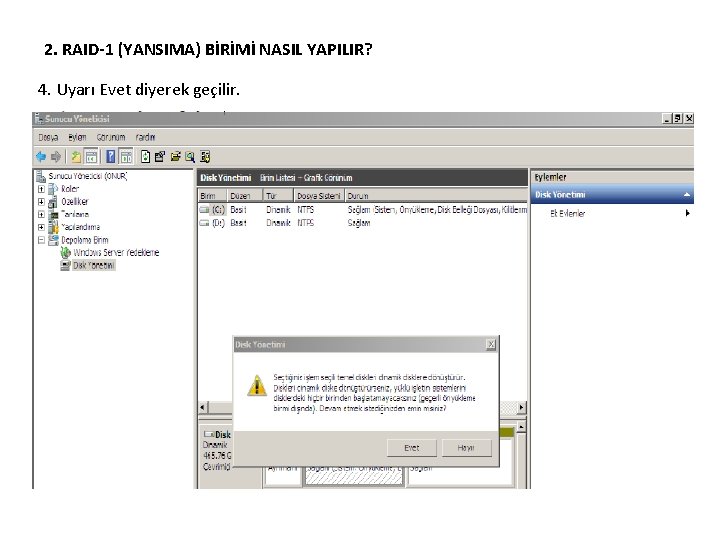Click the open folder toolbar icon

175,157
